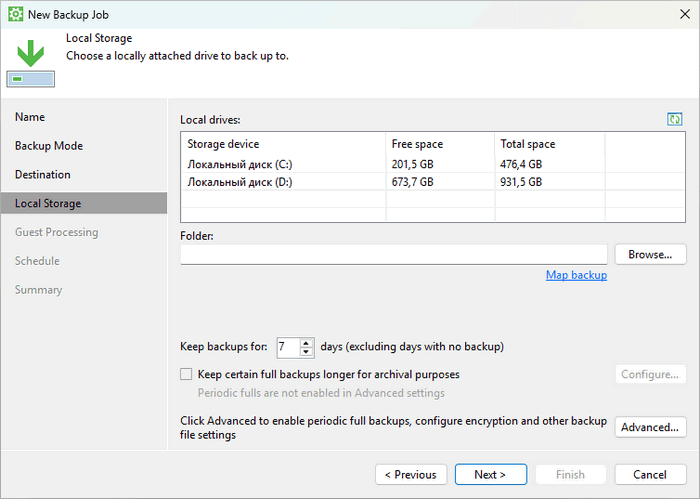Click the Next > button

[490, 474]
